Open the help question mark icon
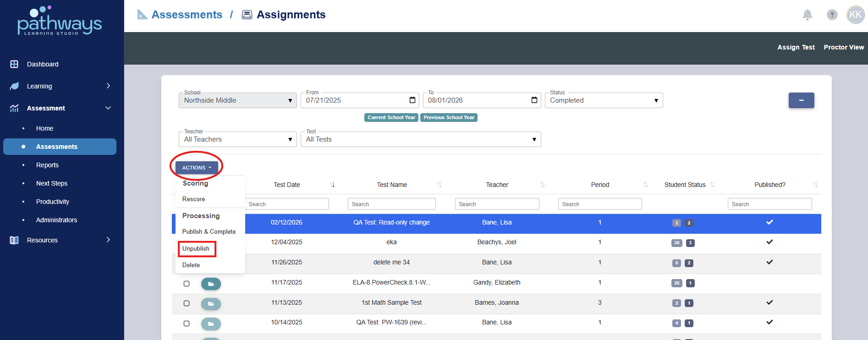Image resolution: width=868 pixels, height=340 pixels. pyautogui.click(x=832, y=15)
